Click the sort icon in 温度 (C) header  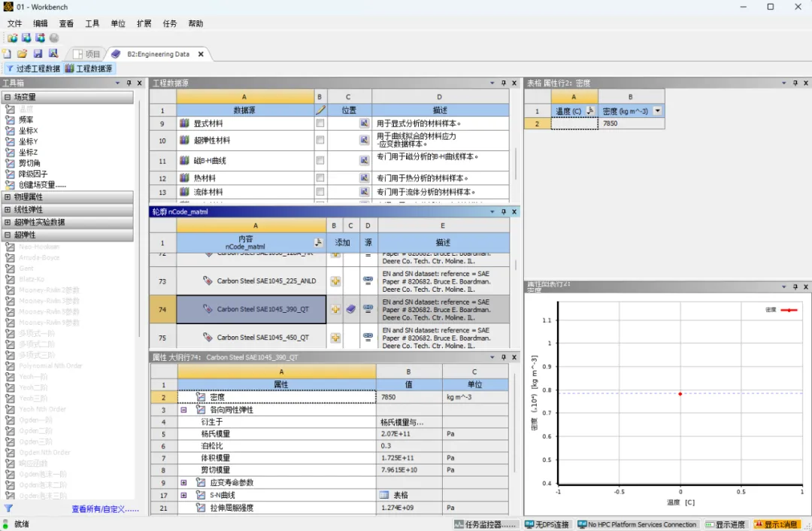[x=590, y=111]
